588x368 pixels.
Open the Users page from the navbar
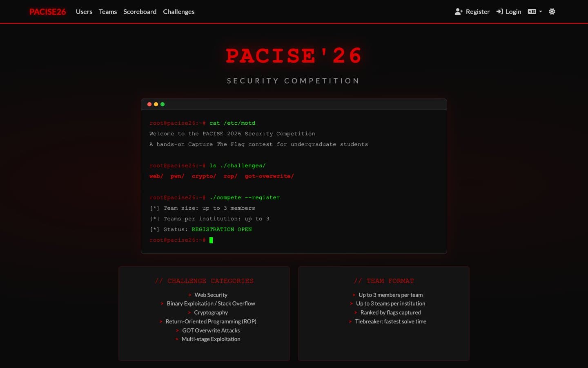tap(84, 11)
